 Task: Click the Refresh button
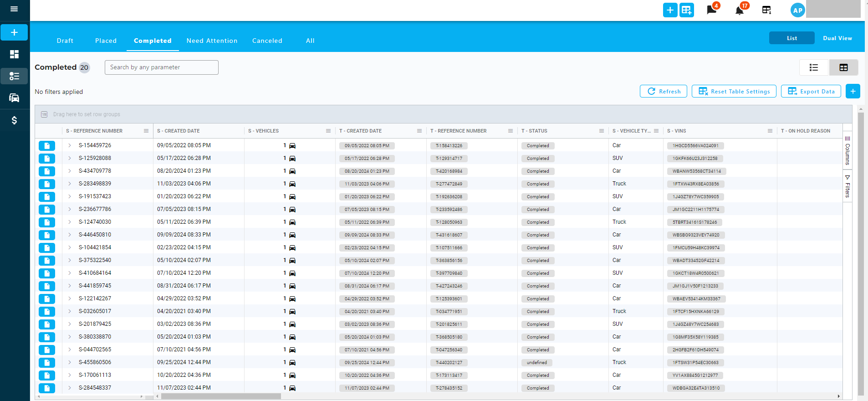(x=664, y=91)
